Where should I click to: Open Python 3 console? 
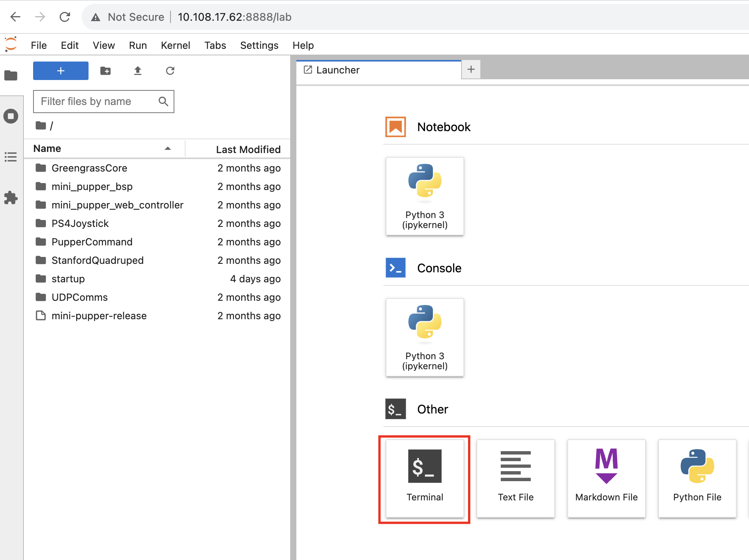click(x=425, y=337)
